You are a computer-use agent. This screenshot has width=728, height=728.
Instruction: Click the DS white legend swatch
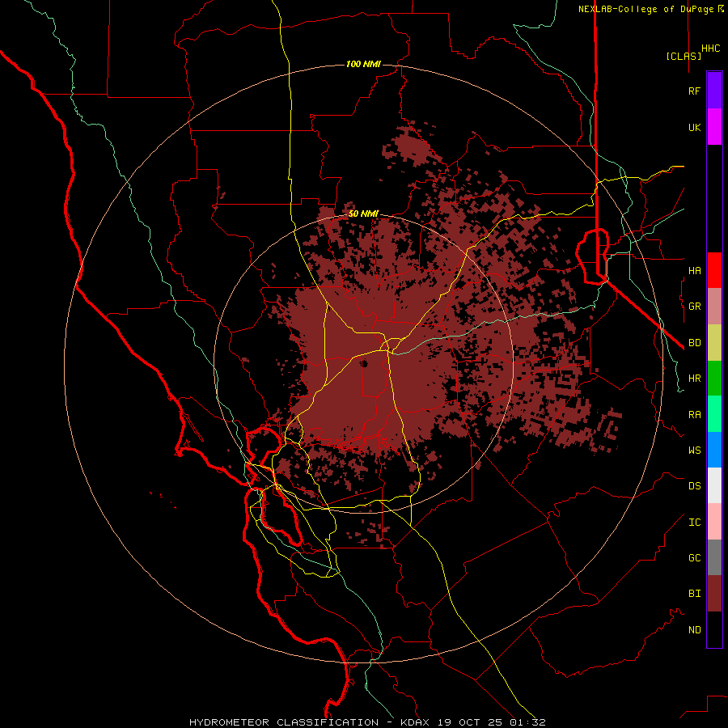[714, 485]
